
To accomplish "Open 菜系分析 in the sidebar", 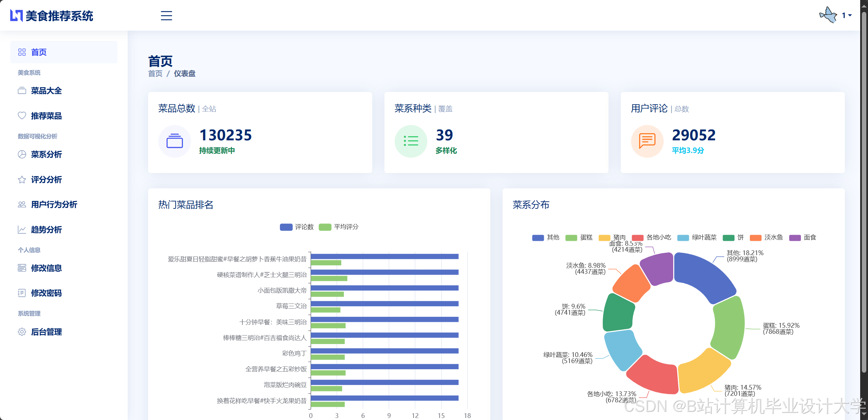I will pyautogui.click(x=46, y=155).
